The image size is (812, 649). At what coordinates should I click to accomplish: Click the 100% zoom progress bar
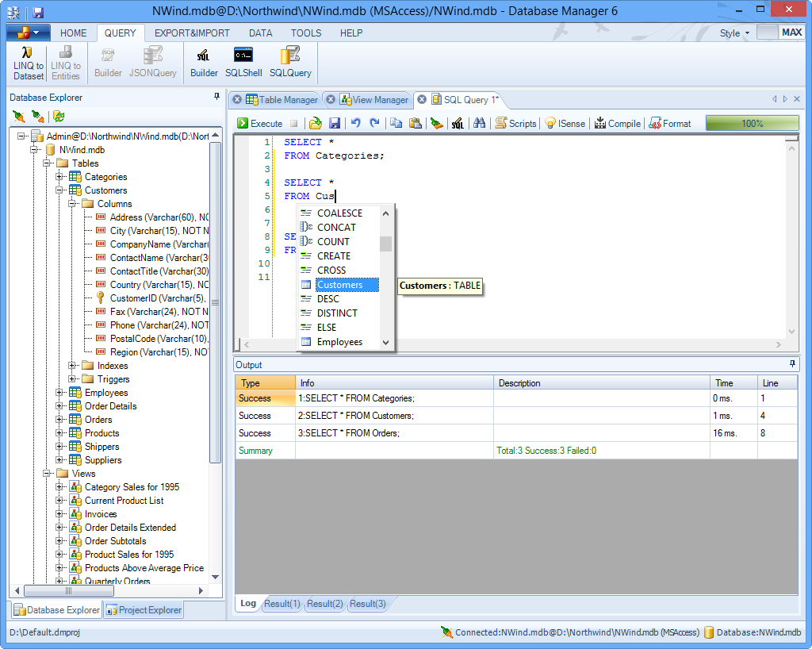752,123
